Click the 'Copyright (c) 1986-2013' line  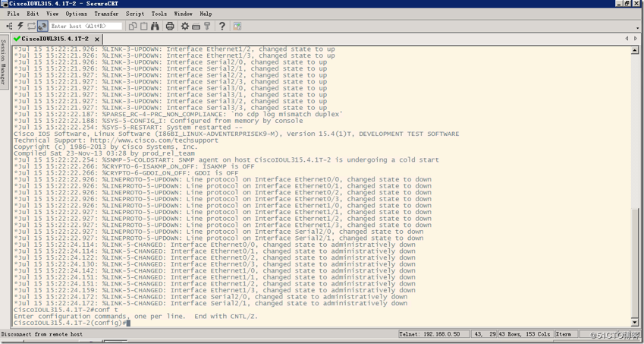point(105,147)
